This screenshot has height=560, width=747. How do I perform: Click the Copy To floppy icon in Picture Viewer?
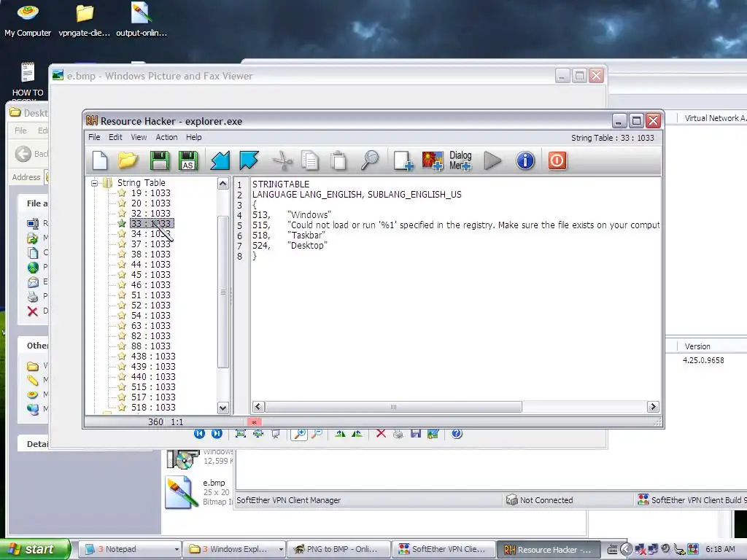click(415, 433)
